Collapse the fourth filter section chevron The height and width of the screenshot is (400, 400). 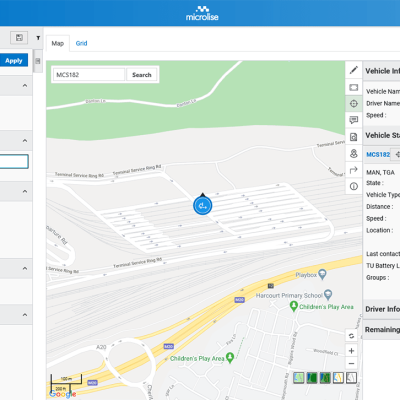tap(25, 268)
